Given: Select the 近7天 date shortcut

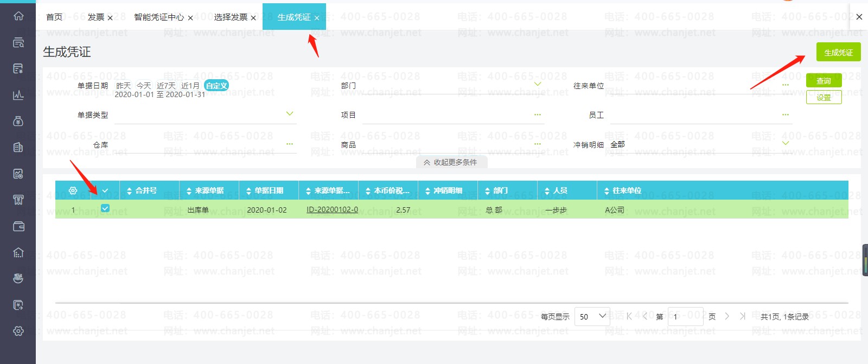Looking at the screenshot, I should pyautogui.click(x=166, y=86).
